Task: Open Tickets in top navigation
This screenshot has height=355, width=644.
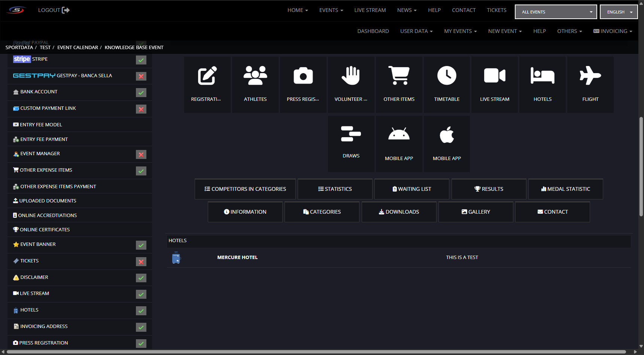Action: pyautogui.click(x=496, y=10)
